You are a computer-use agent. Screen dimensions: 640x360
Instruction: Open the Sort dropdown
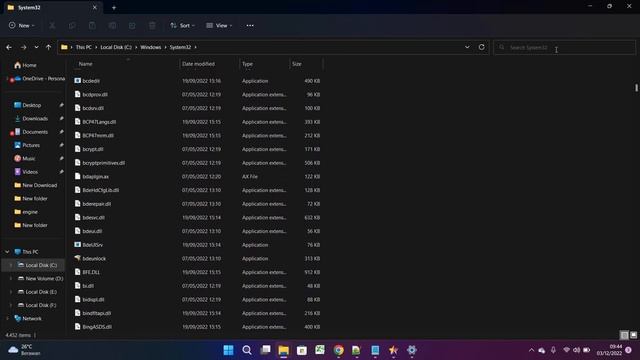point(182,25)
